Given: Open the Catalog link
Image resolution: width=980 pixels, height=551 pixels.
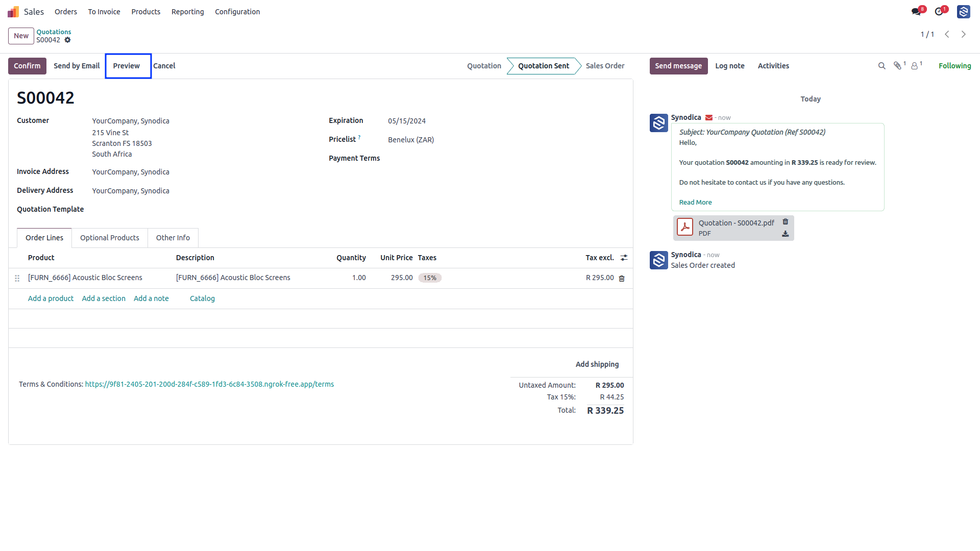Looking at the screenshot, I should point(202,298).
